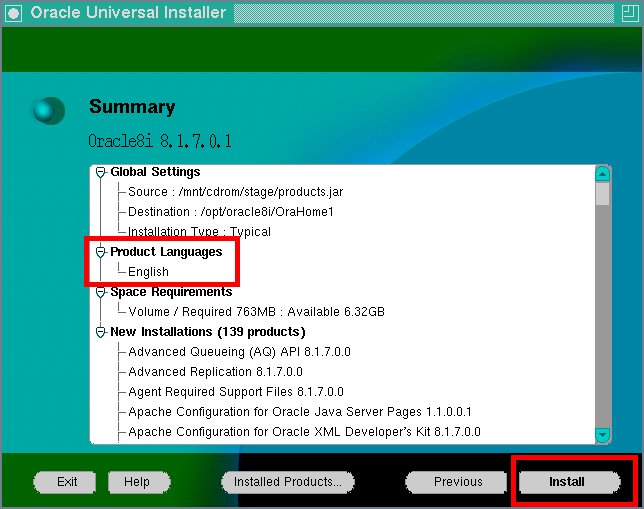Select Apache Configuration for Oracle XML Developer's Kit

[x=304, y=432]
